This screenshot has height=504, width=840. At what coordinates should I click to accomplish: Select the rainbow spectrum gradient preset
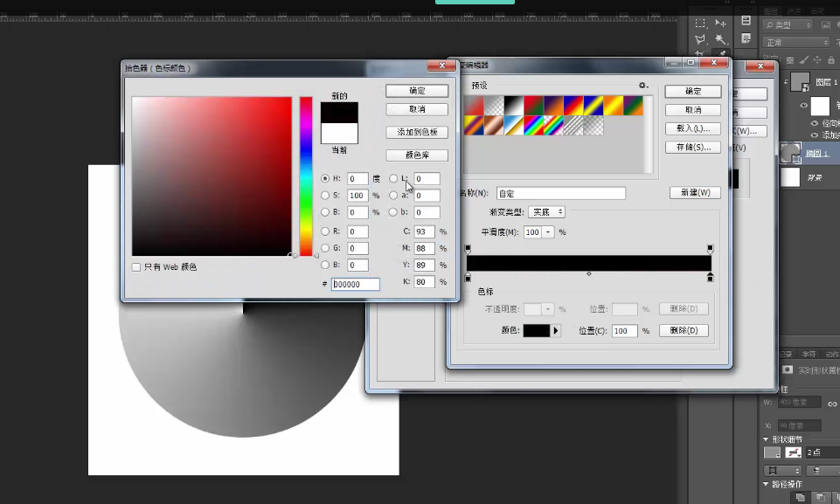click(x=533, y=126)
